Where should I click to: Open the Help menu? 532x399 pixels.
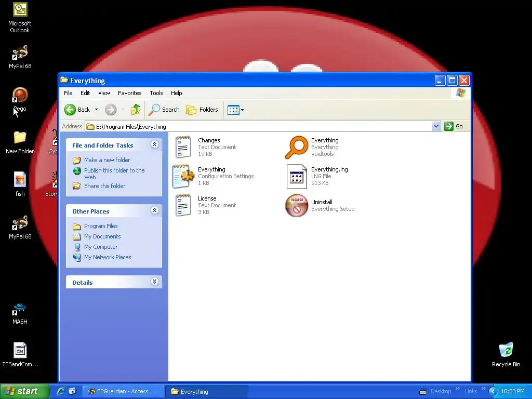click(x=176, y=93)
